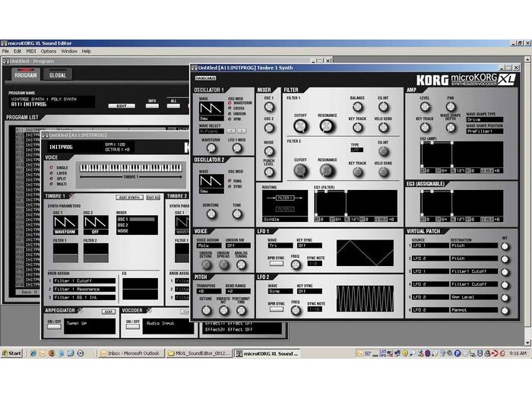Screen dimensions: 532x399
Task: Click Edit EQ button in Timbre 1
Action: 153,197
